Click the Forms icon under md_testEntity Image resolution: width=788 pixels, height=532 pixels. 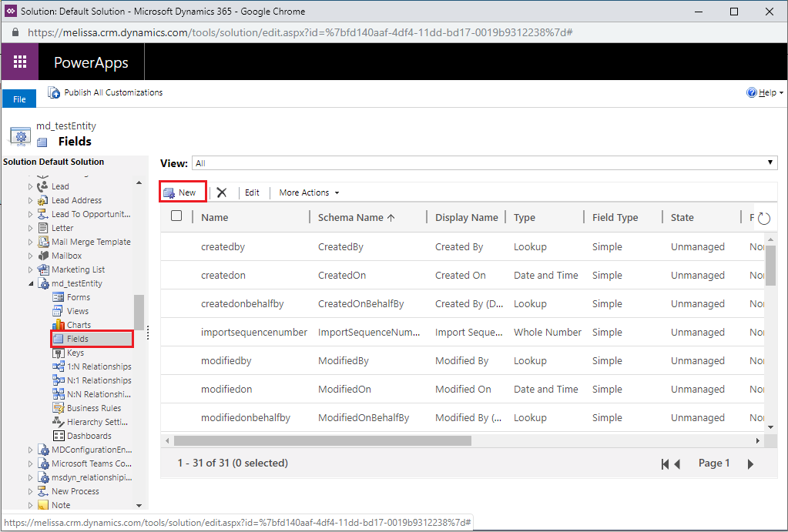click(x=59, y=297)
